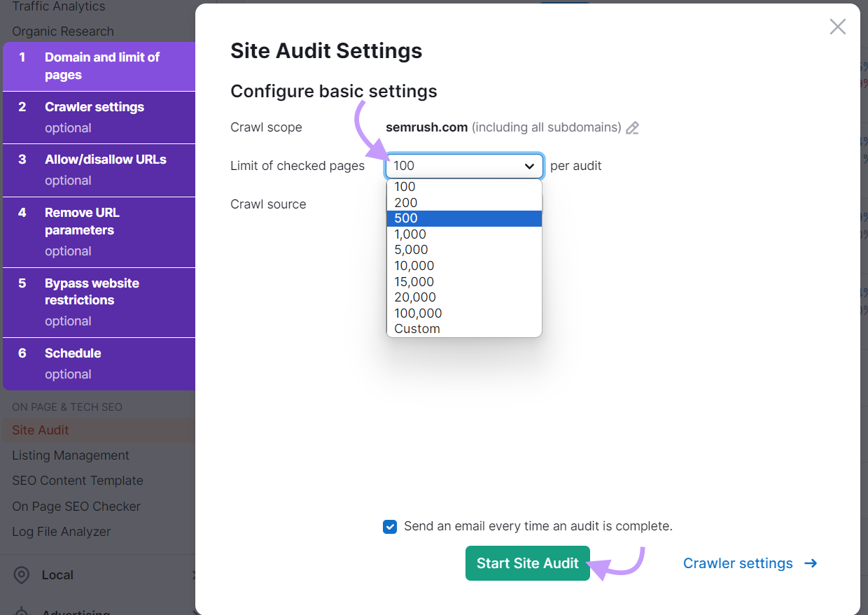Open Traffic Analytics in sidebar

point(59,6)
